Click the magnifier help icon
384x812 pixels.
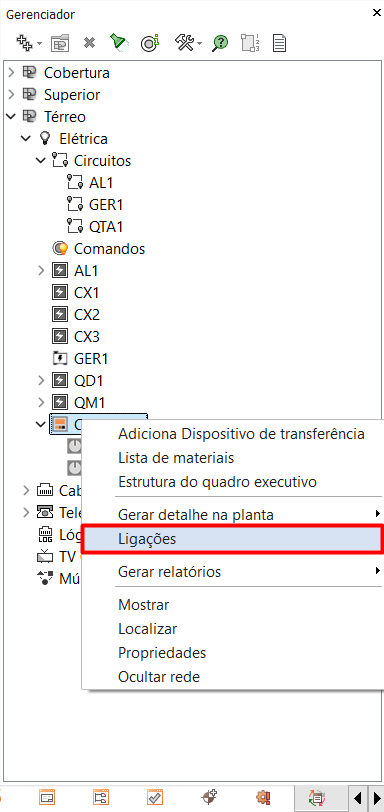pyautogui.click(x=219, y=43)
